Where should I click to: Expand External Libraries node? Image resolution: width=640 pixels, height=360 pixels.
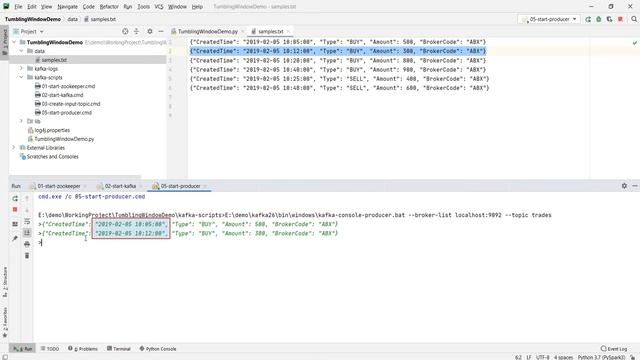(x=14, y=148)
